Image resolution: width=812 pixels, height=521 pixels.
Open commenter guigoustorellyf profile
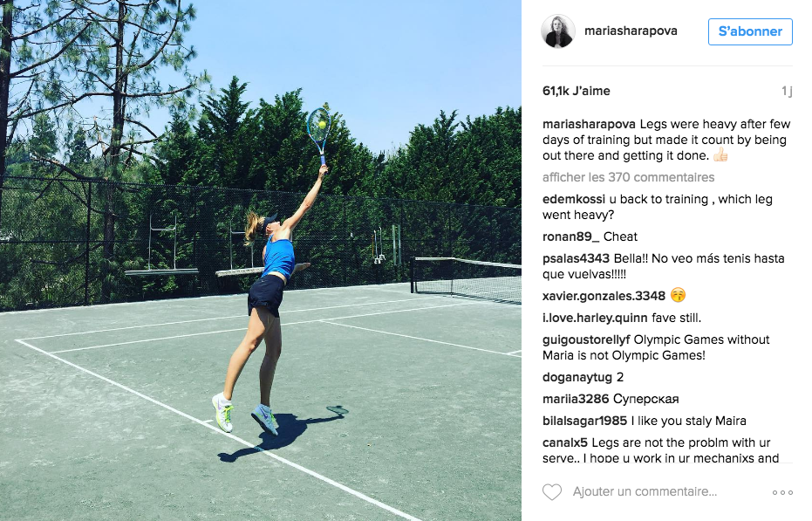[586, 339]
